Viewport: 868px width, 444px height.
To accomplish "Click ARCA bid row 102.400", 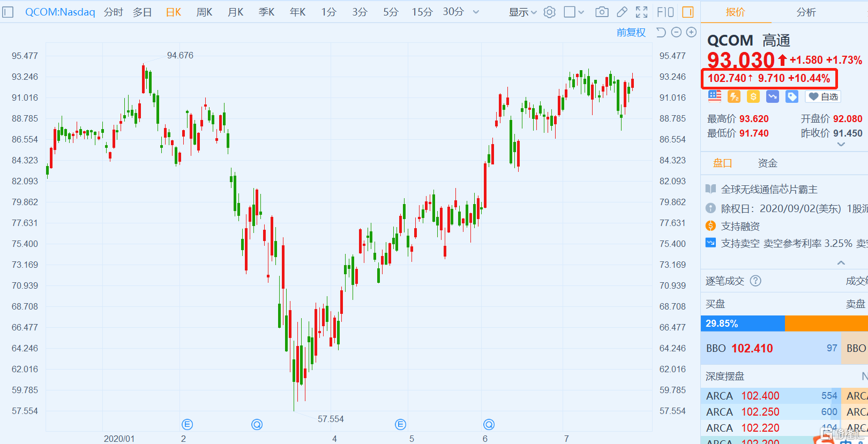I will click(x=771, y=396).
